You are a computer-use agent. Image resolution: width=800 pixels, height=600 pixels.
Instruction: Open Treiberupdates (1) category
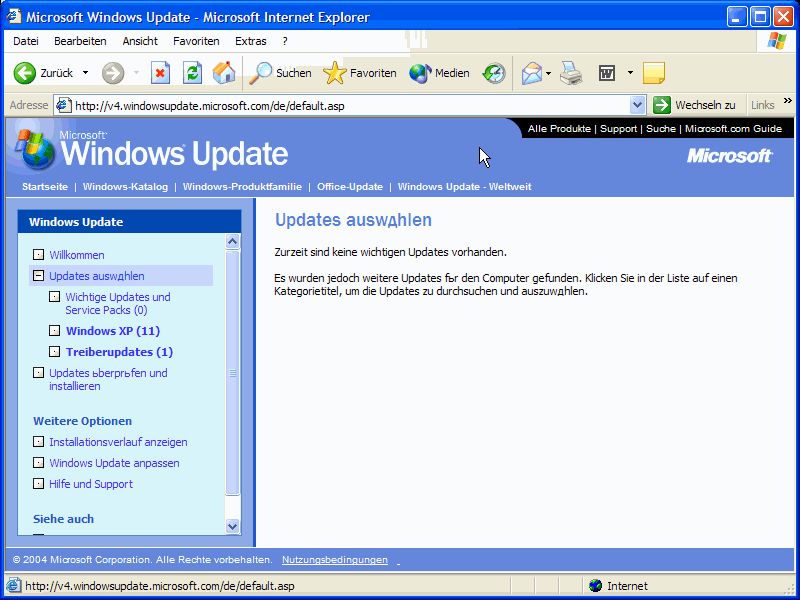point(119,352)
